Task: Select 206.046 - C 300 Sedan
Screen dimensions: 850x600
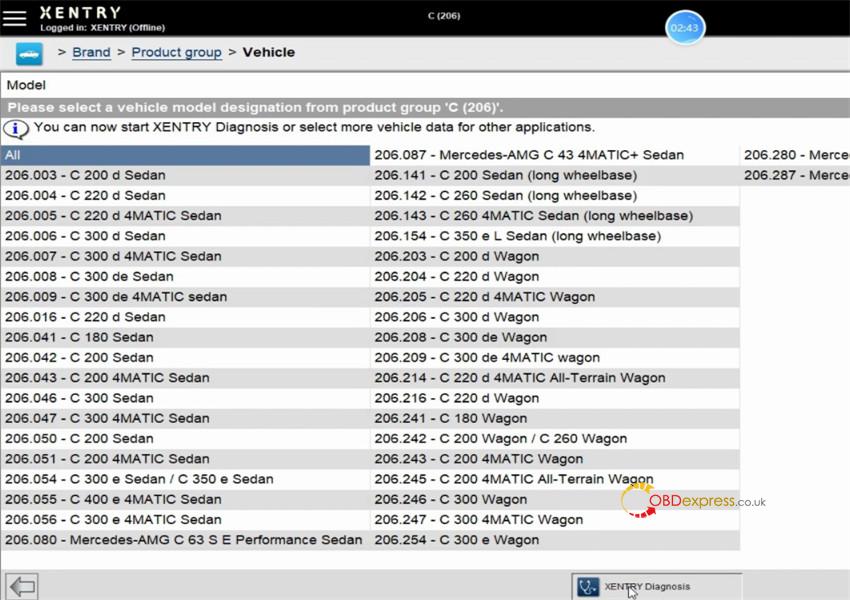Action: [x=185, y=398]
